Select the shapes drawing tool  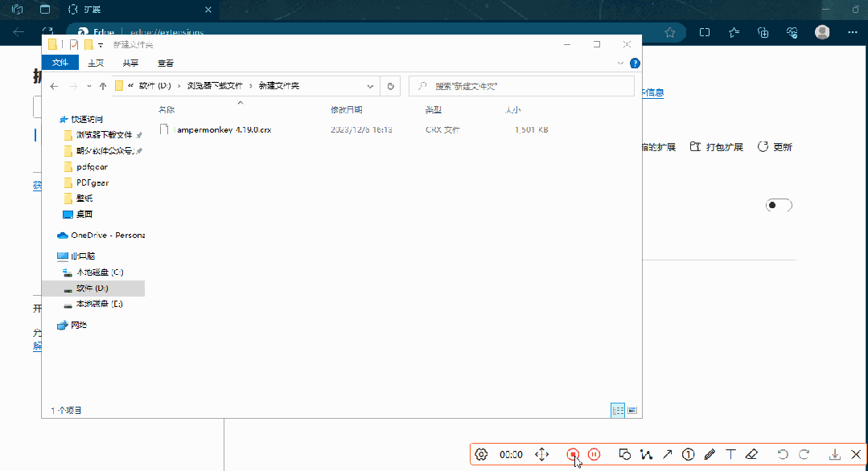624,454
